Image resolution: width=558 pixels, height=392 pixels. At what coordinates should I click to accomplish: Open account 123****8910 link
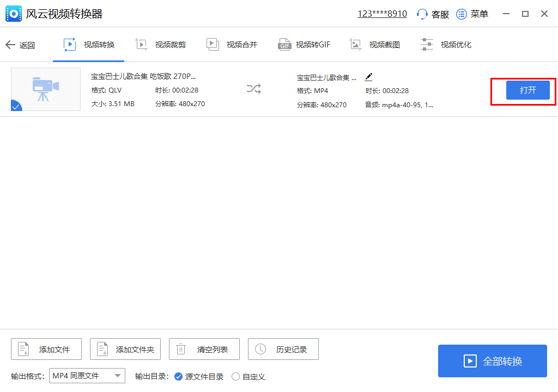(x=382, y=14)
